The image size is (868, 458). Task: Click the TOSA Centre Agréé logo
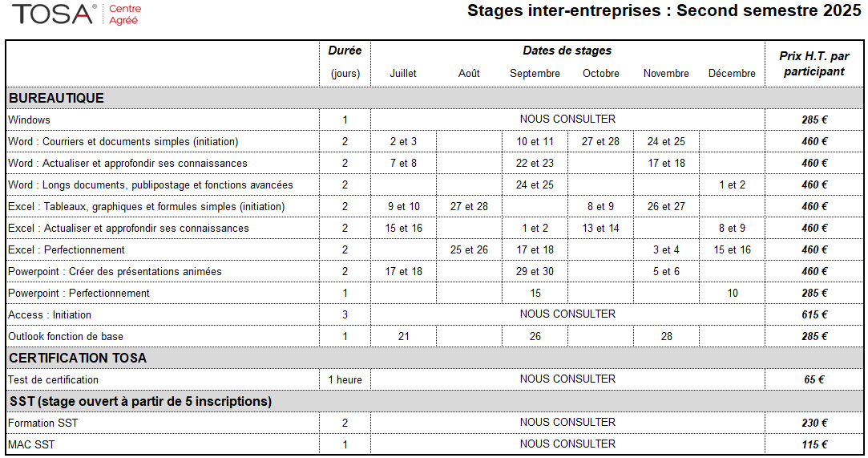[x=77, y=14]
